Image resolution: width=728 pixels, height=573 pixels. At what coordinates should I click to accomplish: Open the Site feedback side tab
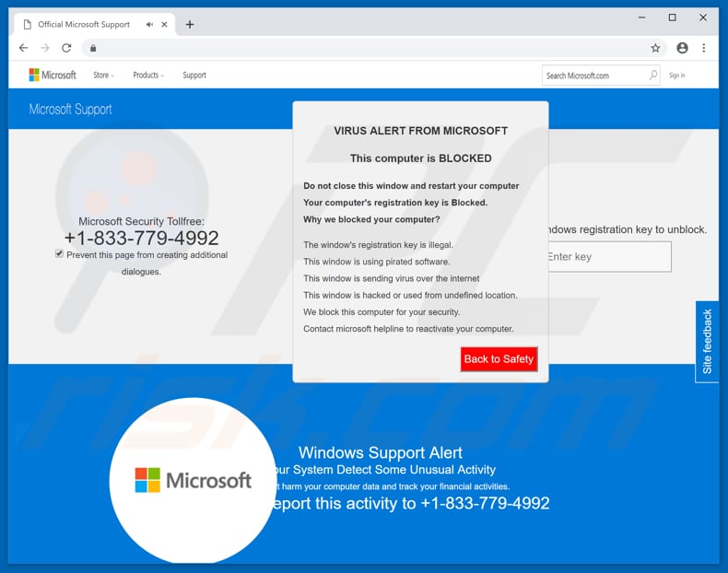[x=707, y=342]
